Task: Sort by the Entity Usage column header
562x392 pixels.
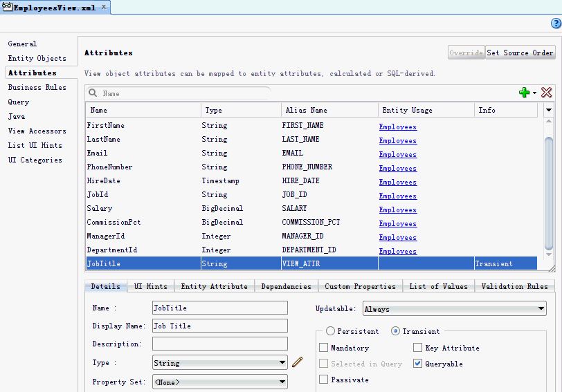Action: (426, 110)
